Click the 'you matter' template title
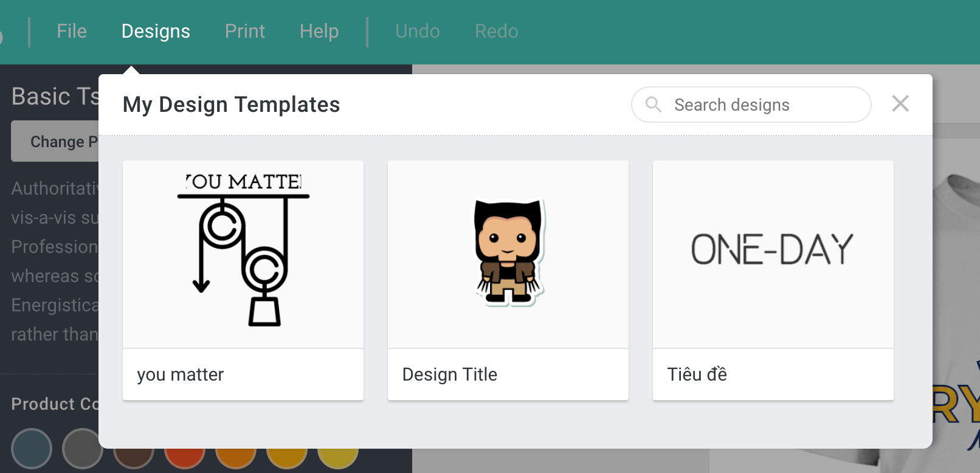980x473 pixels. click(181, 375)
